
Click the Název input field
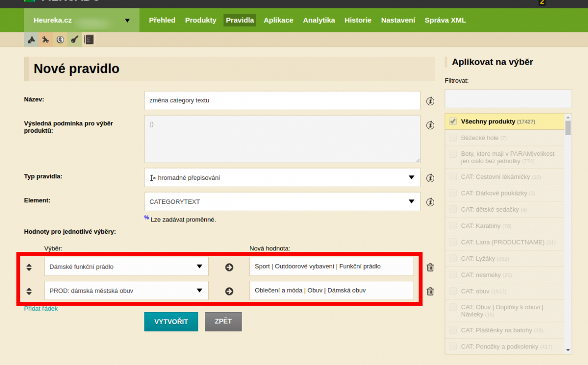tap(282, 100)
